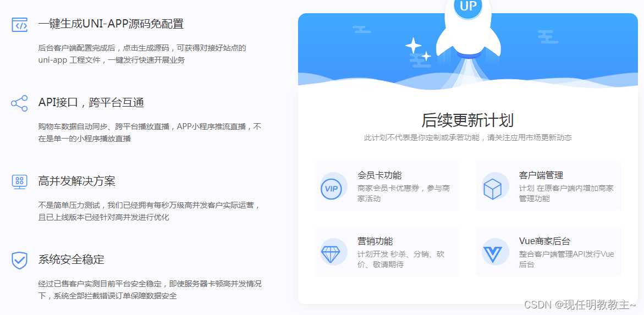Screen dimensions: 644x315
Task: Click the text 商家会员卡优惠券，参与商家活动
Action: point(404,194)
